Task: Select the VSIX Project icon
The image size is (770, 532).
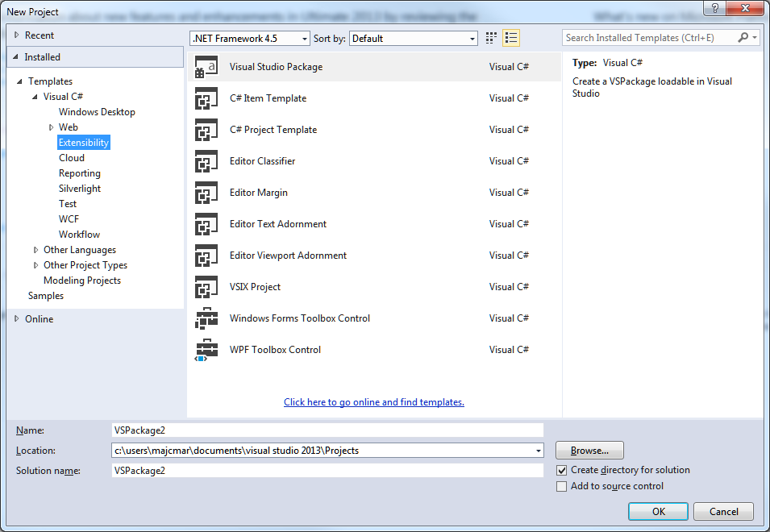Action: (x=206, y=287)
